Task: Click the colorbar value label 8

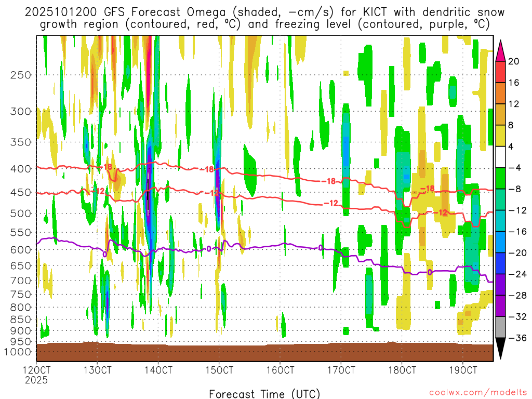Action: (x=511, y=125)
